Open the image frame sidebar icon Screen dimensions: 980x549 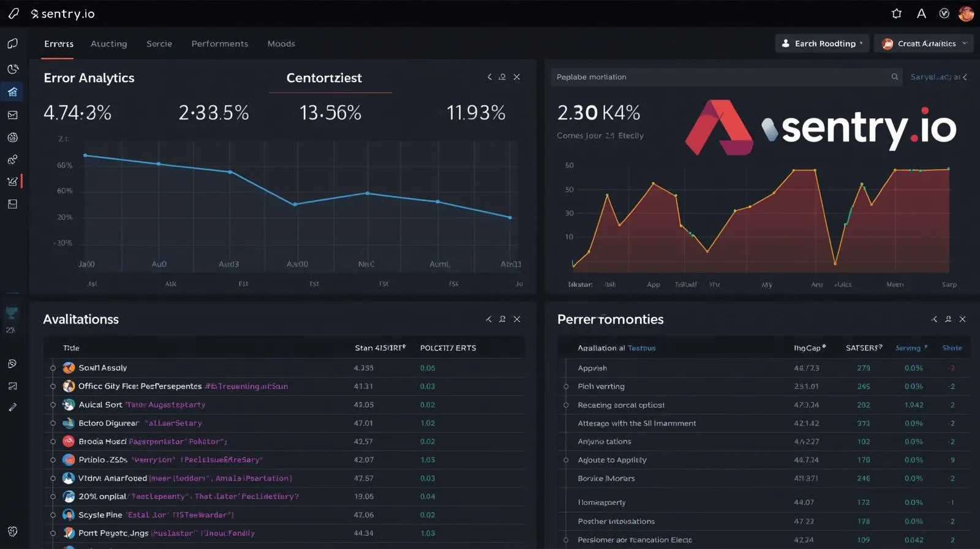(x=12, y=386)
